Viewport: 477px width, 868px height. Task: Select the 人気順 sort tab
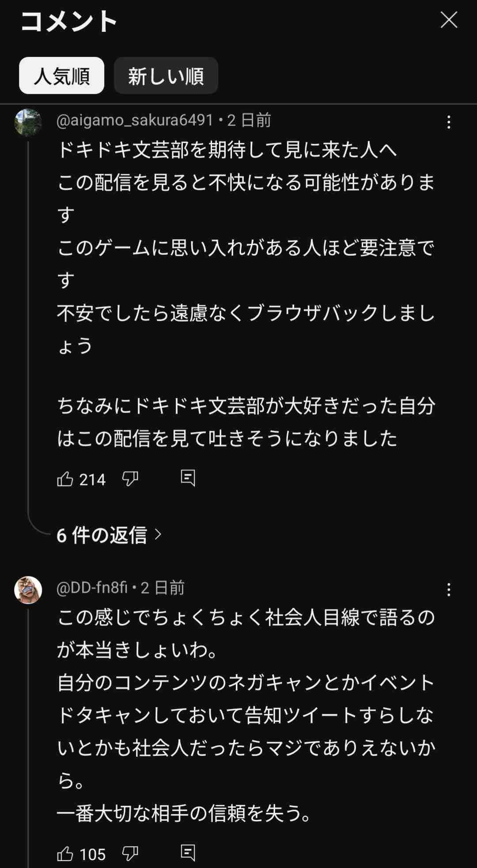pos(61,76)
